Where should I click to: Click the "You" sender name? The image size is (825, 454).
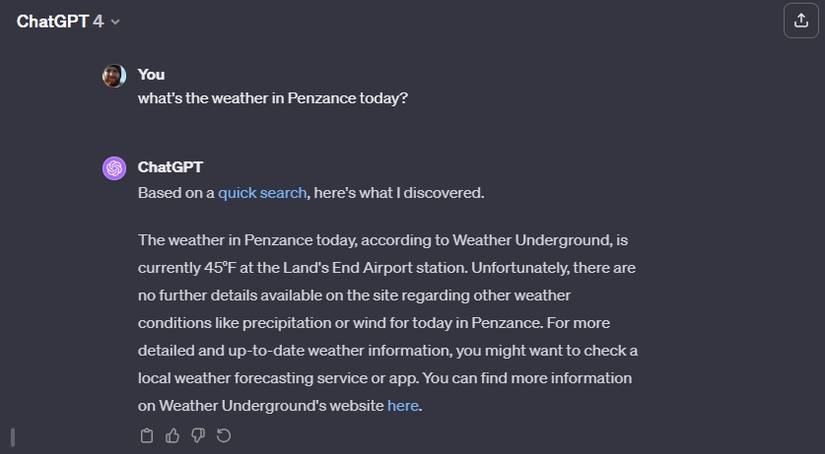click(151, 74)
